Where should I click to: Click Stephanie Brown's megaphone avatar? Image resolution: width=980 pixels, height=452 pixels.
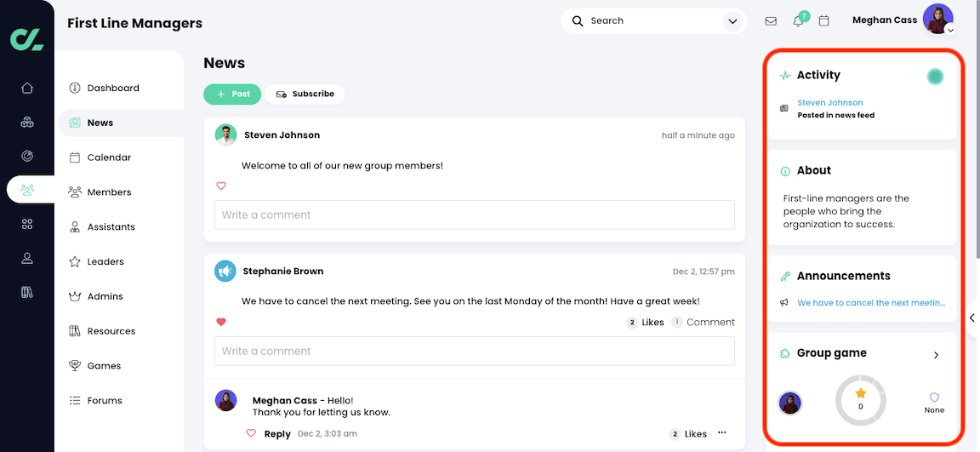[225, 272]
